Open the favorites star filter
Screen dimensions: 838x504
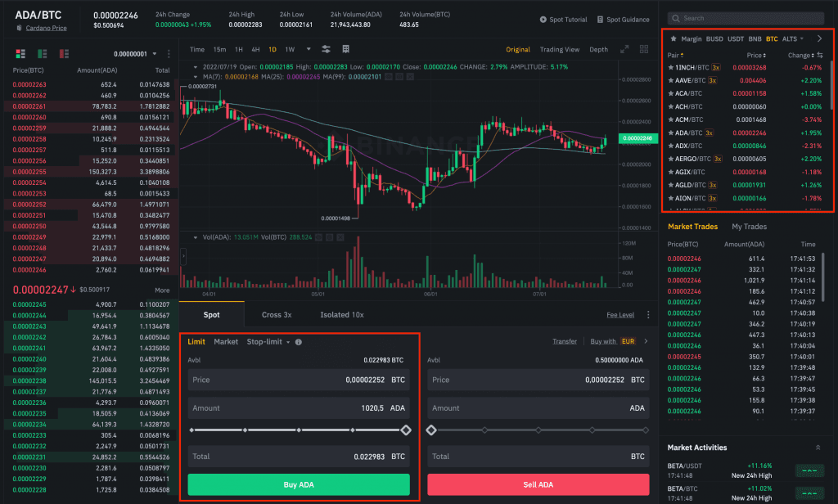673,38
